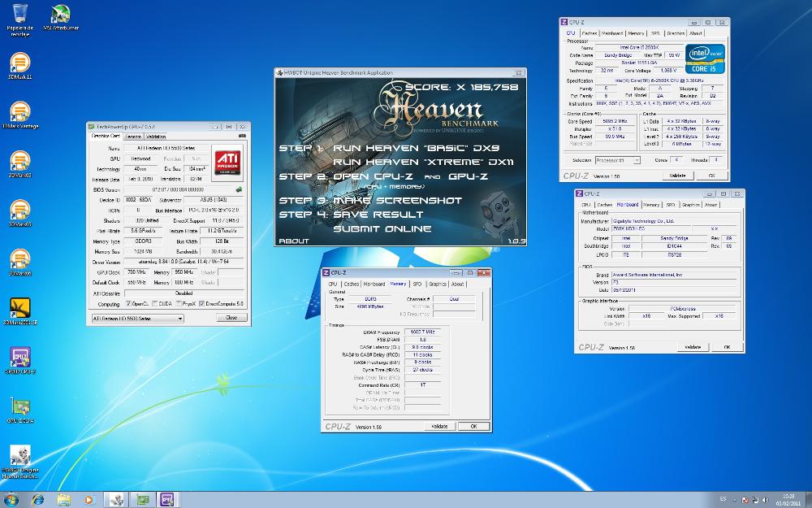The image size is (812, 508).
Task: Select the 3DMark06 desktop shortcut
Action: point(19,263)
